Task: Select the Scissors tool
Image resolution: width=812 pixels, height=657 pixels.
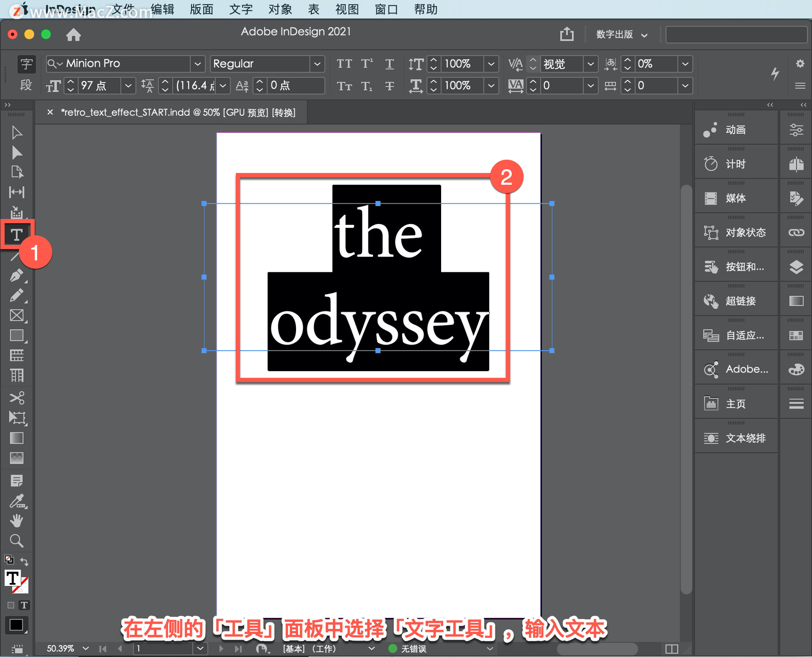Action: point(16,398)
